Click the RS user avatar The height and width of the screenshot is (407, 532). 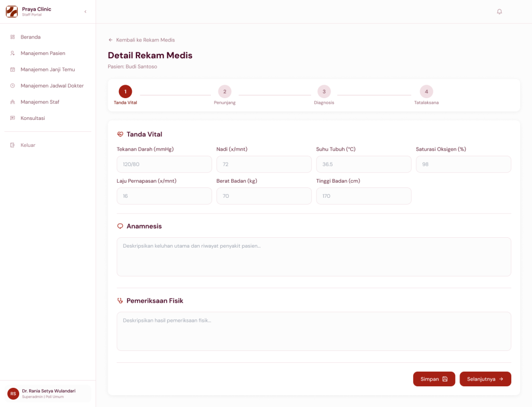(13, 394)
